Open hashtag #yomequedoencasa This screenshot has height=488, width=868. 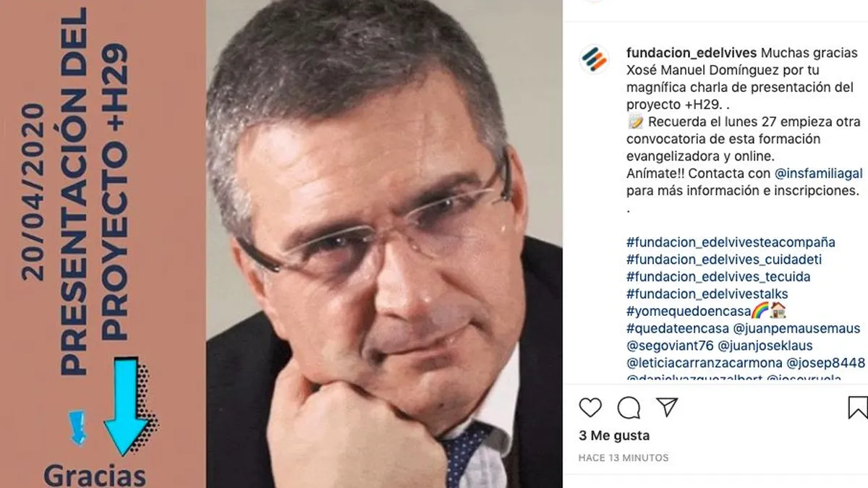tap(688, 312)
